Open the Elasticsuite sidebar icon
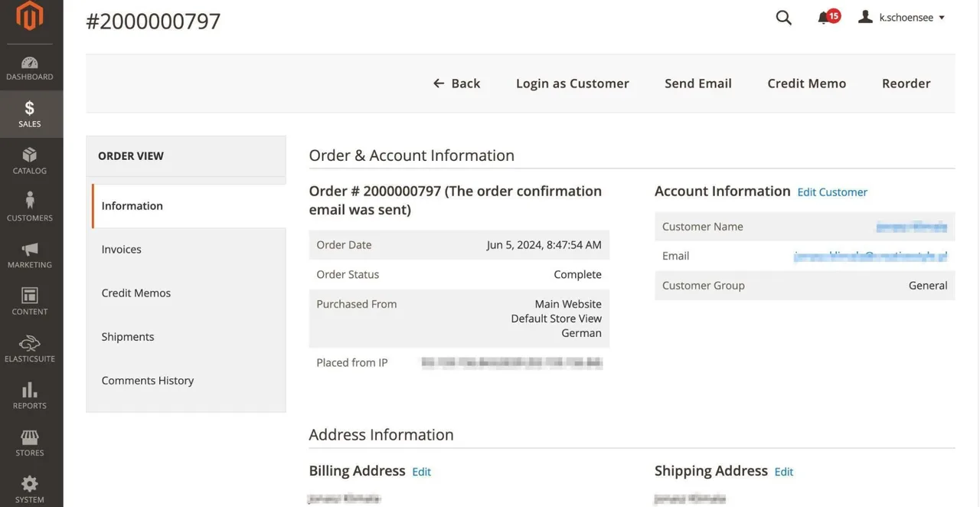980x507 pixels. click(30, 342)
